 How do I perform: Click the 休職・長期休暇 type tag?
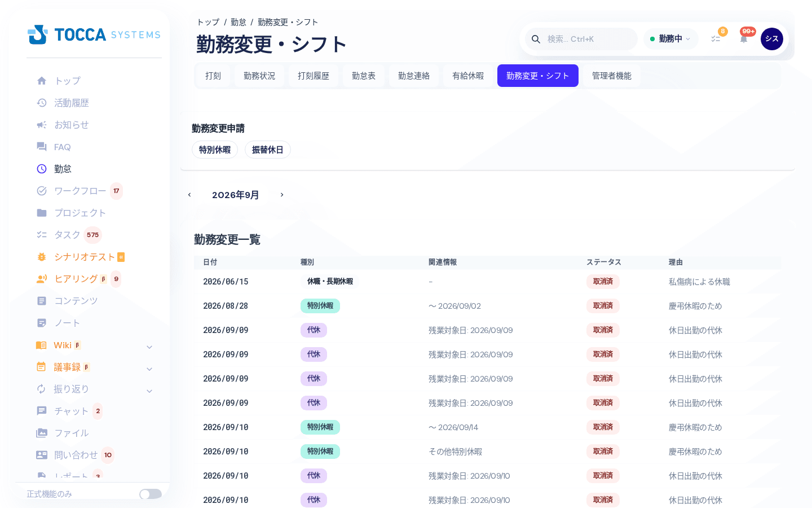330,281
